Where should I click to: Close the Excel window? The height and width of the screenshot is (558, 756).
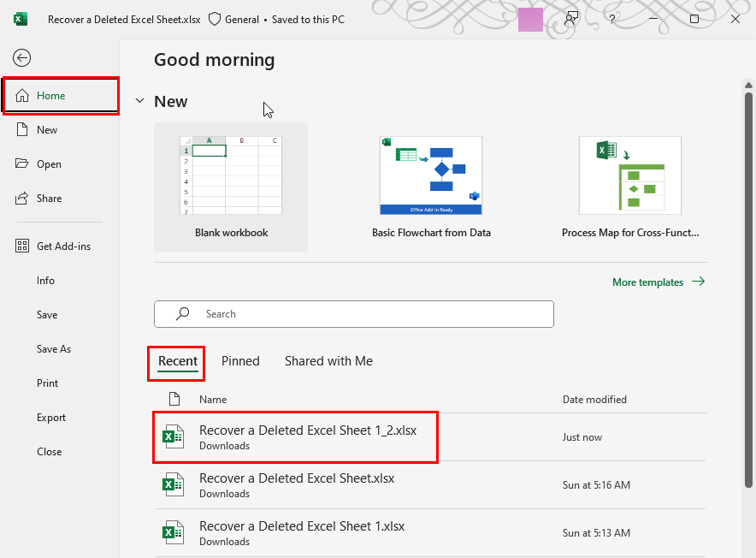tap(735, 19)
